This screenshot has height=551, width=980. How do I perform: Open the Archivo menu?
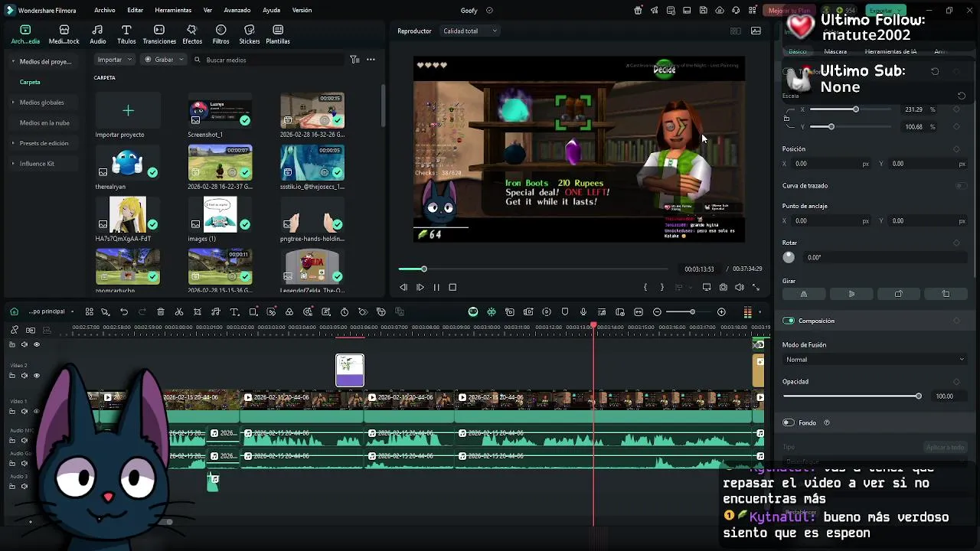(105, 11)
